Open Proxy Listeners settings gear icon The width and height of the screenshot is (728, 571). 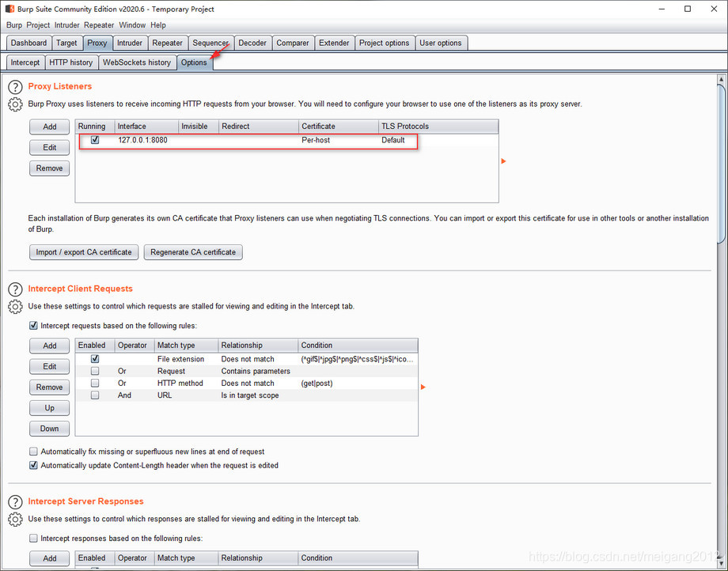coord(15,104)
